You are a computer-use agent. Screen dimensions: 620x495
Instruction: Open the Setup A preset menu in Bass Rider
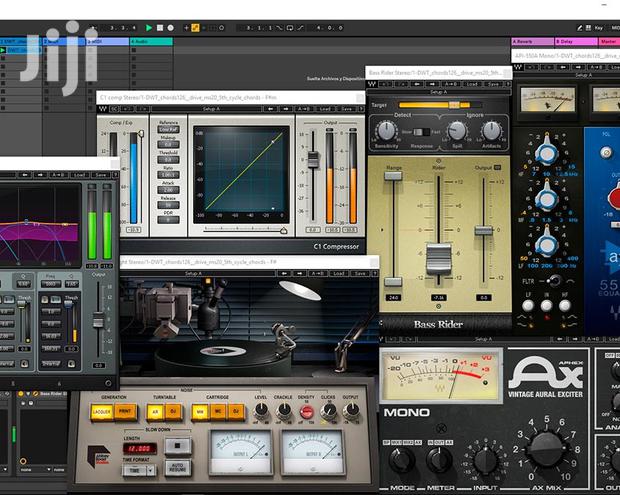(x=439, y=92)
